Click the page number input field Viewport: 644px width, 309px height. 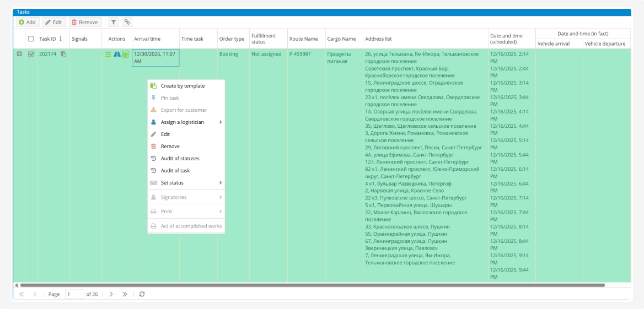[74, 294]
